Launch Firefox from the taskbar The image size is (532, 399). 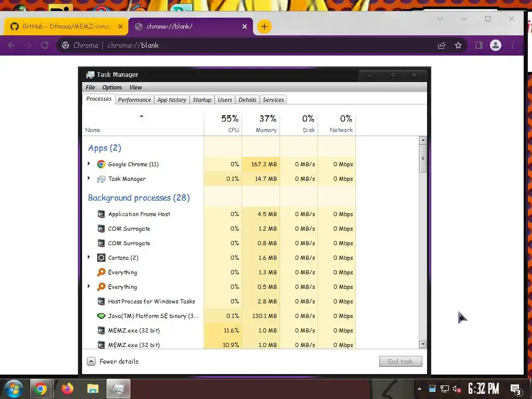click(x=67, y=389)
